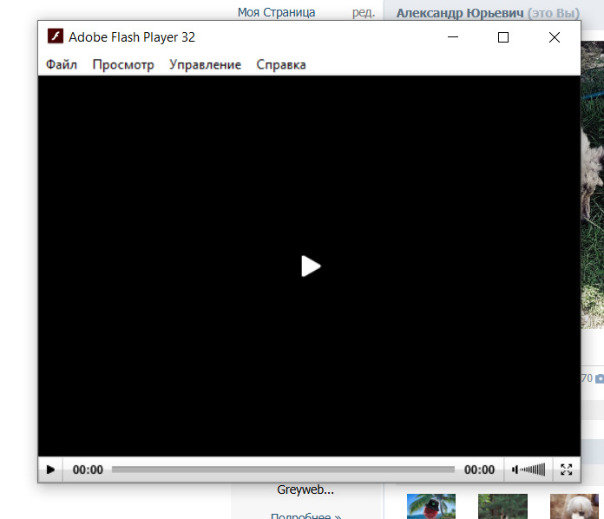Viewport: 604px width, 519px height.
Task: Open the Управление menu
Action: [x=205, y=64]
